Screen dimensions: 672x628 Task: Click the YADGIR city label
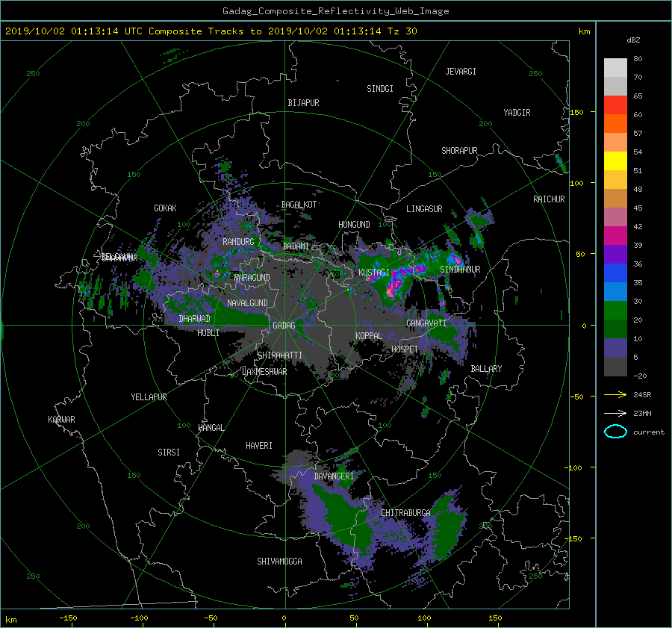[x=517, y=113]
